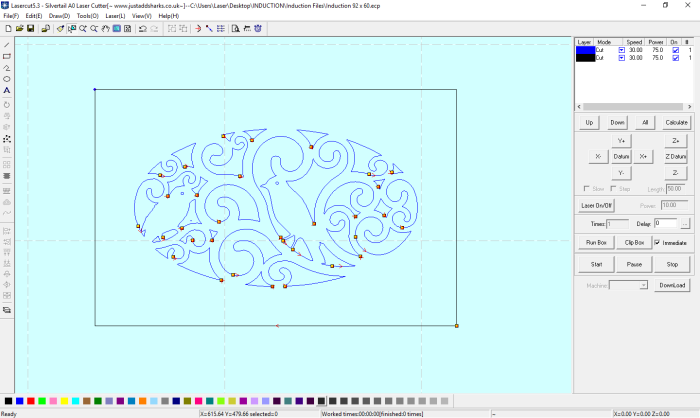Open the Laser(L) menu
700x418 pixels.
(x=115, y=16)
